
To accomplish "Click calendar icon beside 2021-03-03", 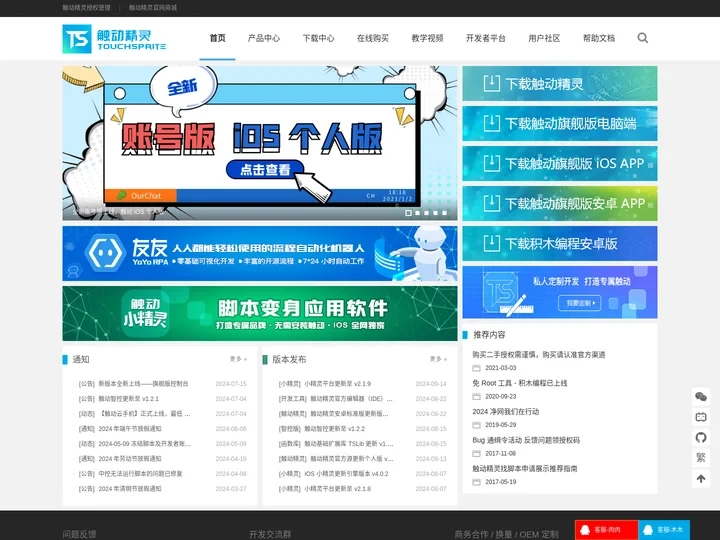I will click(x=476, y=368).
